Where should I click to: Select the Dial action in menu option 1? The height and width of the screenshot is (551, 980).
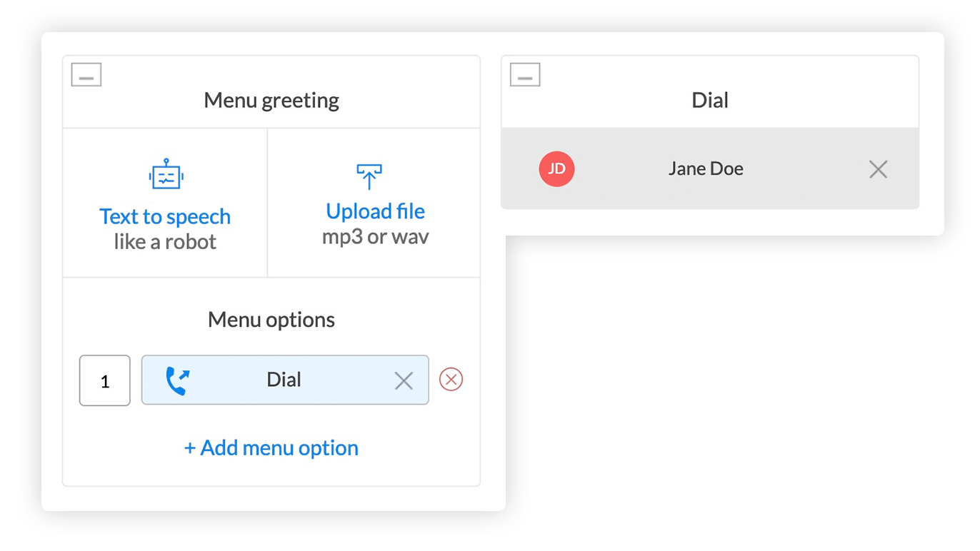point(284,380)
